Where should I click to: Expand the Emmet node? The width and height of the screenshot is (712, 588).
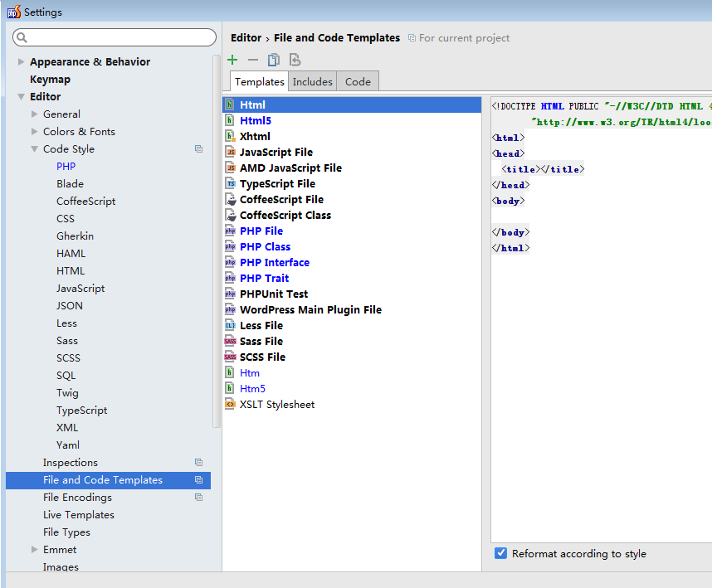(x=35, y=549)
